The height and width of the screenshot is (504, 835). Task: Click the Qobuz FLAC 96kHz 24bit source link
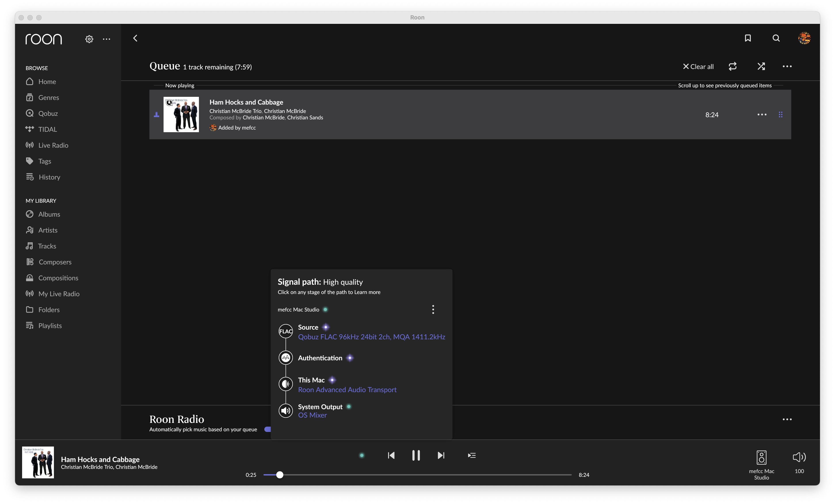pos(371,337)
